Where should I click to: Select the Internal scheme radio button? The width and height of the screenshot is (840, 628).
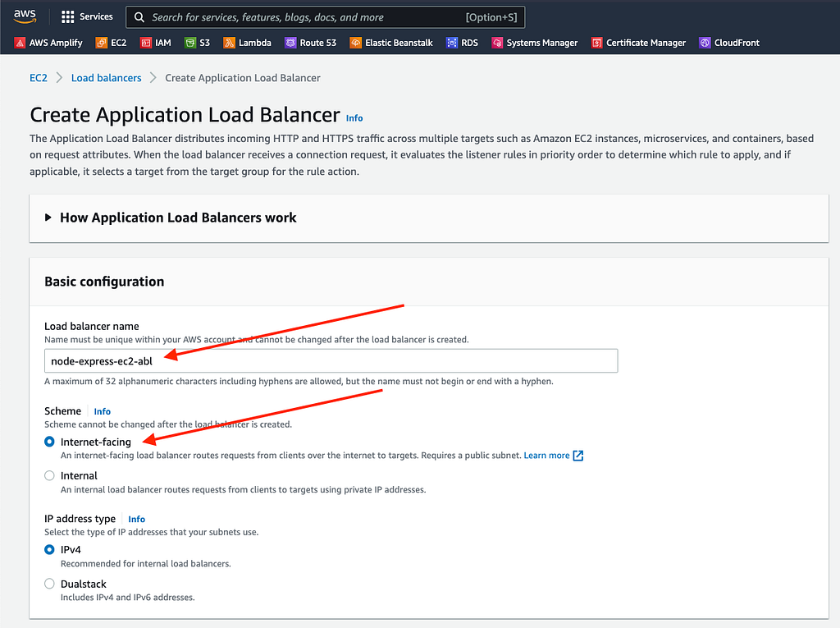pos(50,475)
